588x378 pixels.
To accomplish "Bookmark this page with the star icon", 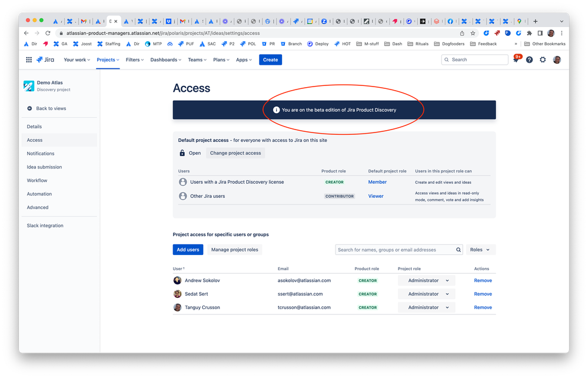I will [473, 33].
